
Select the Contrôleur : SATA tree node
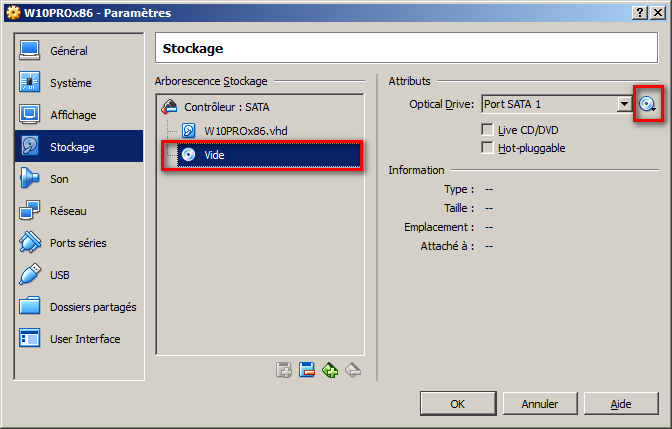coord(226,106)
